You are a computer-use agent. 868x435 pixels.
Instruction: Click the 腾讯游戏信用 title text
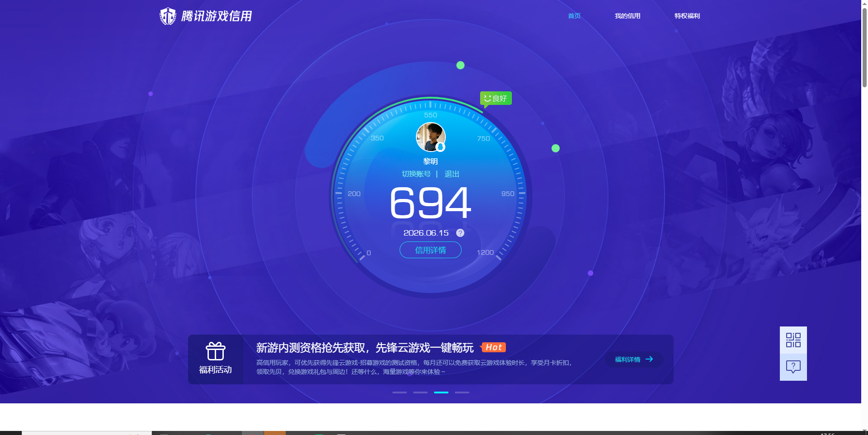217,16
